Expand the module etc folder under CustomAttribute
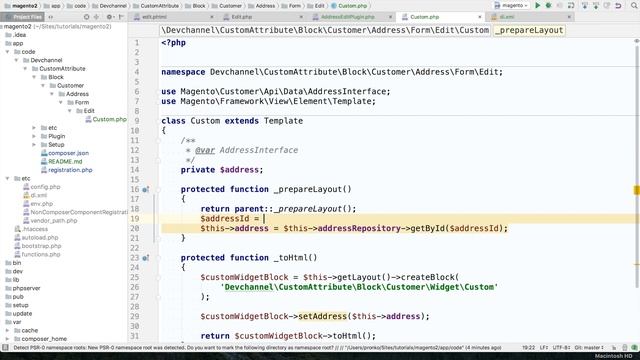 [34, 128]
